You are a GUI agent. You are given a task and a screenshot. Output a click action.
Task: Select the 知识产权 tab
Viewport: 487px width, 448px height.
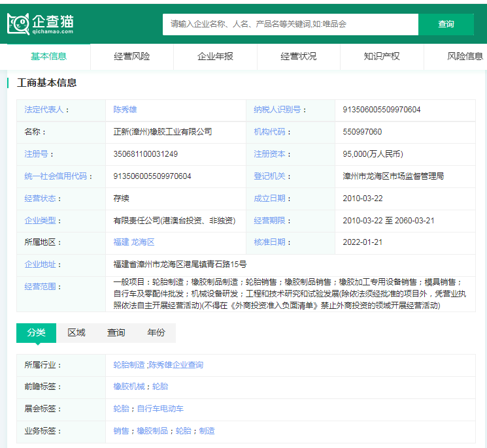pyautogui.click(x=382, y=56)
